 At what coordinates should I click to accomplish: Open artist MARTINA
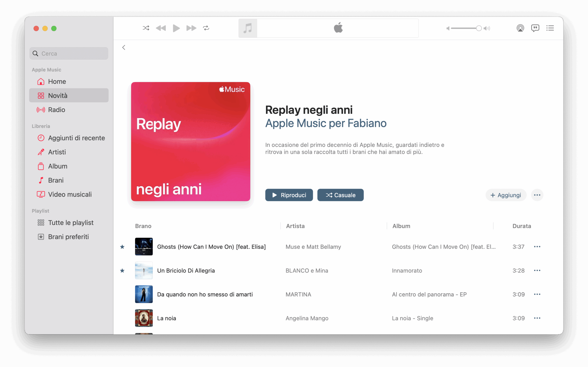(x=298, y=294)
